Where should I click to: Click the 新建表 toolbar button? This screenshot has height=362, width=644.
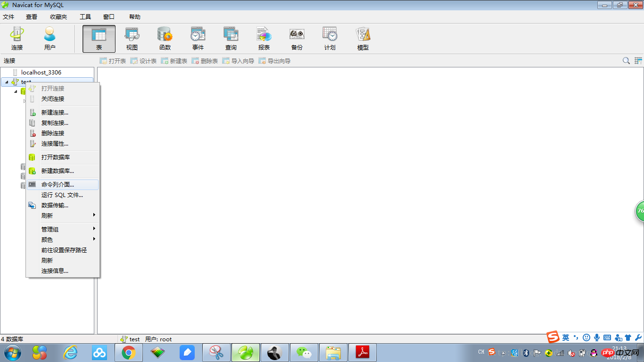coord(174,61)
